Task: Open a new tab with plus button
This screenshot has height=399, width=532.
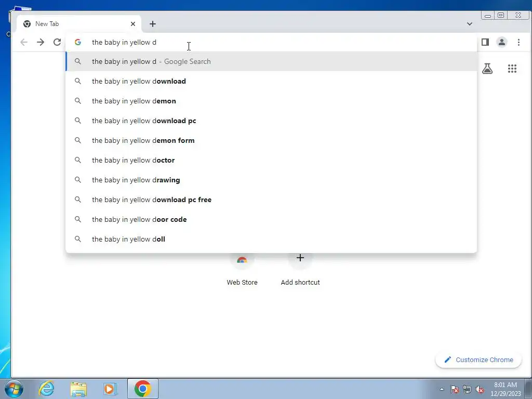Action: tap(153, 24)
